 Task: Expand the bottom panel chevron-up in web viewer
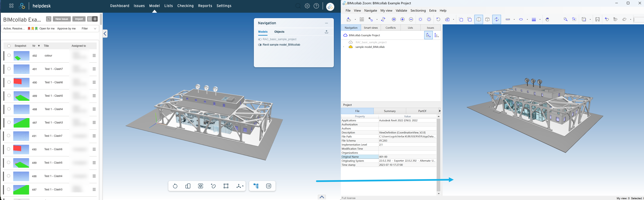(x=322, y=197)
